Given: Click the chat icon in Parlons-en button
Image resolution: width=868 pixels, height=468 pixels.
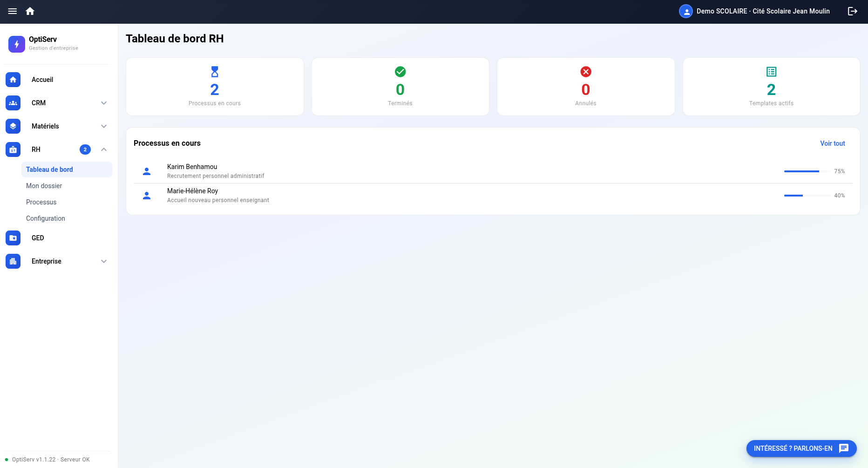Looking at the screenshot, I should tap(844, 448).
